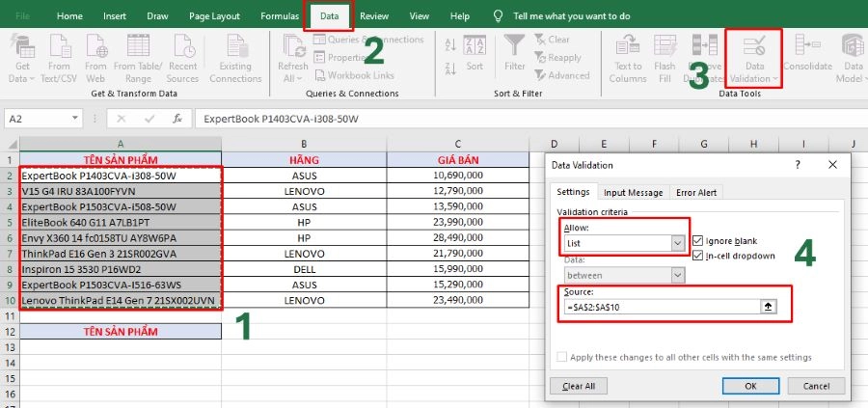
Task: Click the Clear All button
Action: point(579,386)
